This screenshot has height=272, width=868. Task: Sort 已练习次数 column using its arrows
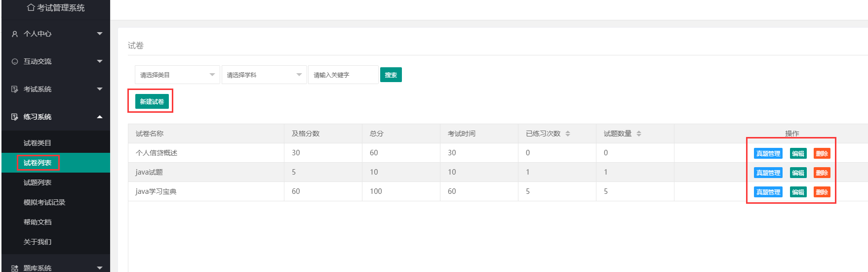568,134
